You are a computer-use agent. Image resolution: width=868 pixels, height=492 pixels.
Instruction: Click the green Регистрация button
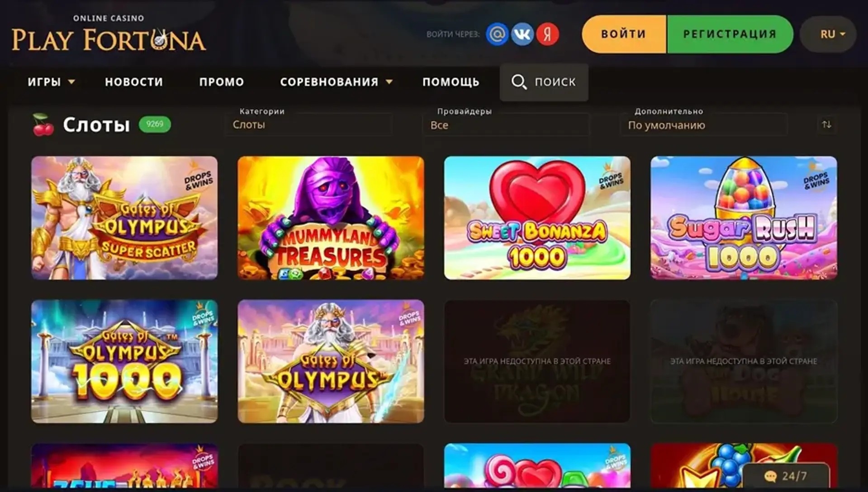click(x=730, y=34)
